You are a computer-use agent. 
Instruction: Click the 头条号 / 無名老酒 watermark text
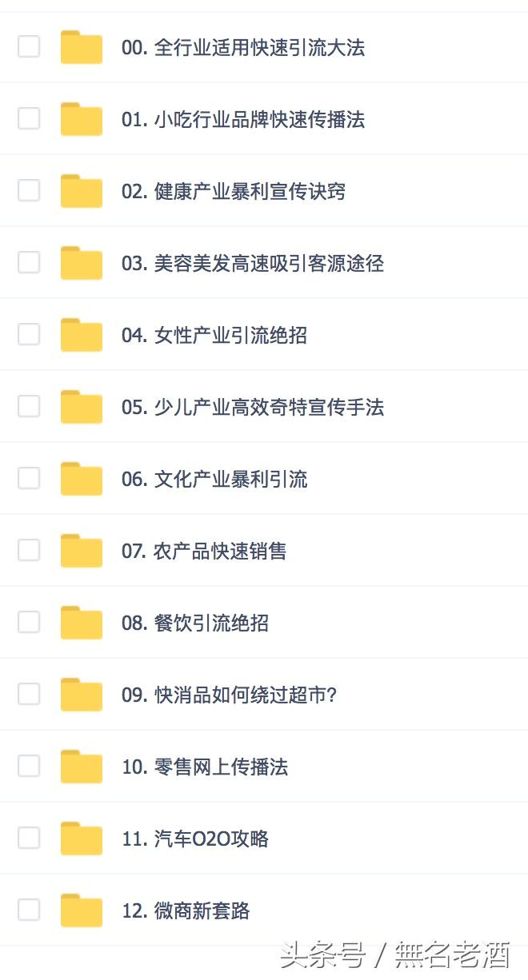coord(394,955)
